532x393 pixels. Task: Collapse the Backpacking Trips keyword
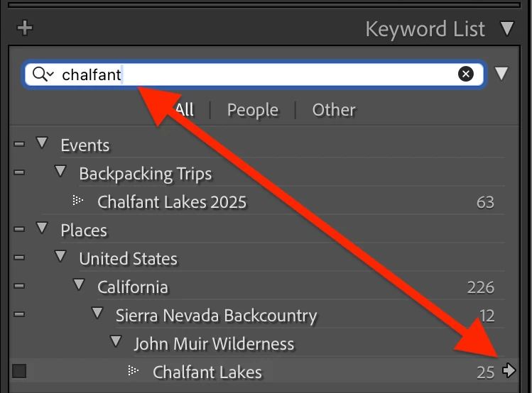click(x=60, y=171)
